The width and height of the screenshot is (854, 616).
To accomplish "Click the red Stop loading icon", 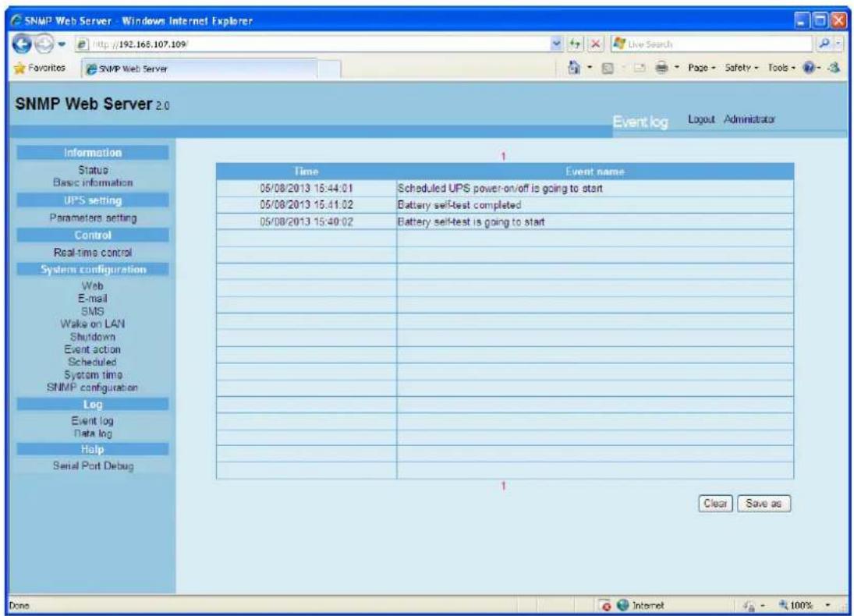I will [x=596, y=44].
